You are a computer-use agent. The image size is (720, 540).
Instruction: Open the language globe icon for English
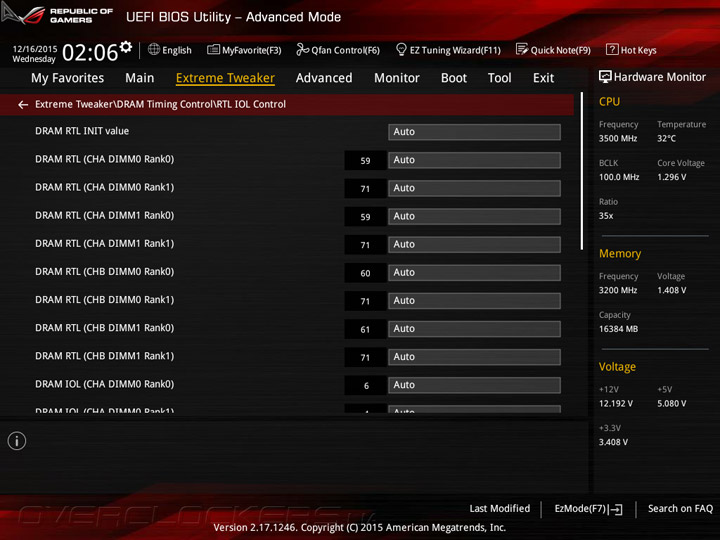pos(154,49)
